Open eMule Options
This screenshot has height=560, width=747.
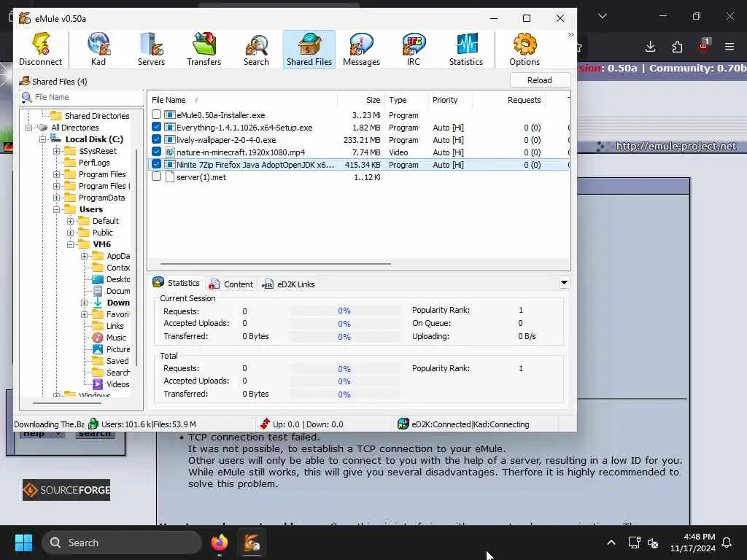(525, 49)
